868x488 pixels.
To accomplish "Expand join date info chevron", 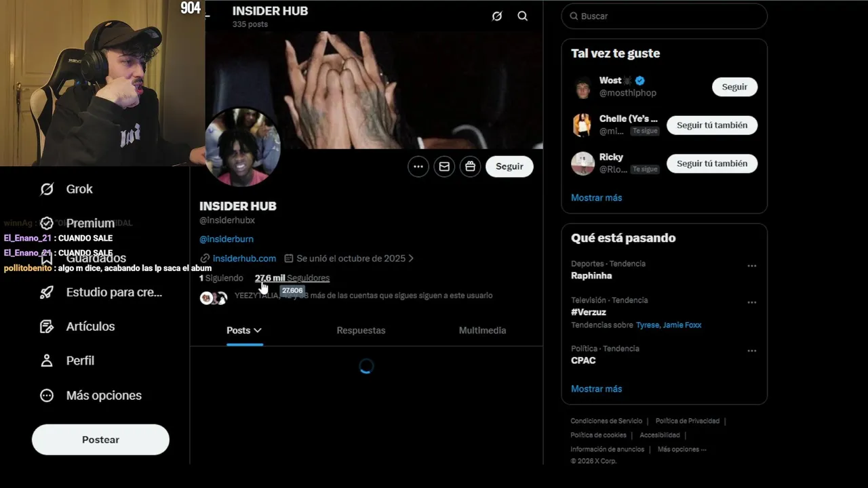I will 411,258.
